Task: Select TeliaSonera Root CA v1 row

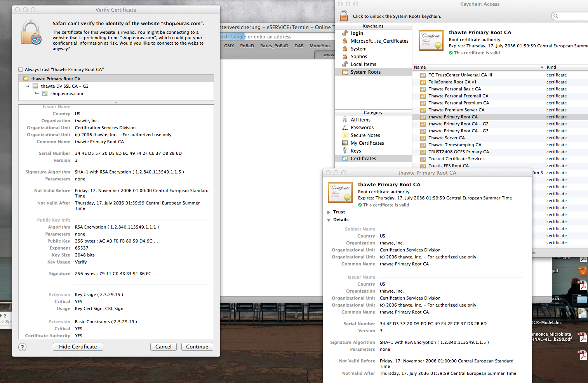Action: pyautogui.click(x=500, y=82)
